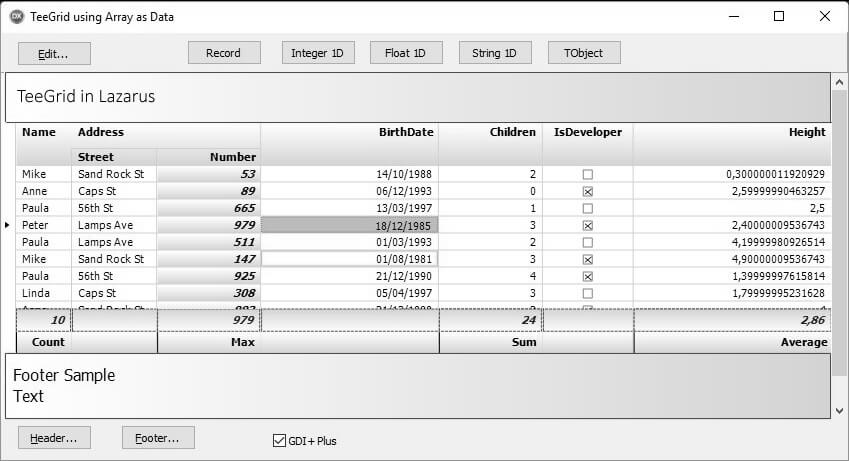
Task: Select the 14/10/1988 birthdate cell
Action: pyautogui.click(x=350, y=174)
